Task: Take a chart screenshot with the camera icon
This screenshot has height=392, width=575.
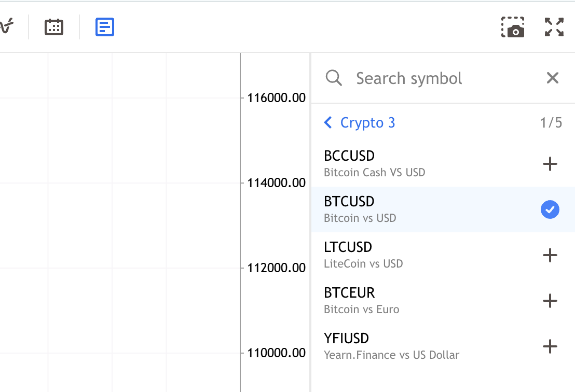Action: 513,27
